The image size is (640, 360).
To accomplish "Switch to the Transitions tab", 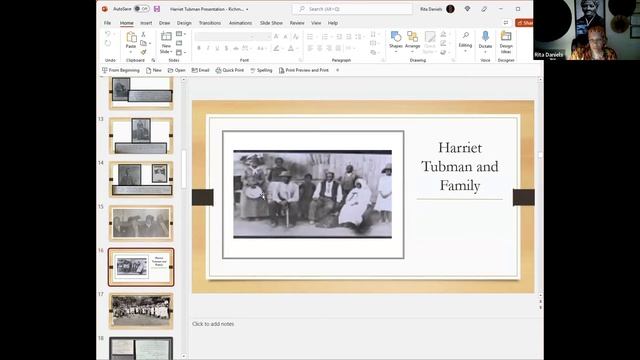I will click(x=210, y=23).
